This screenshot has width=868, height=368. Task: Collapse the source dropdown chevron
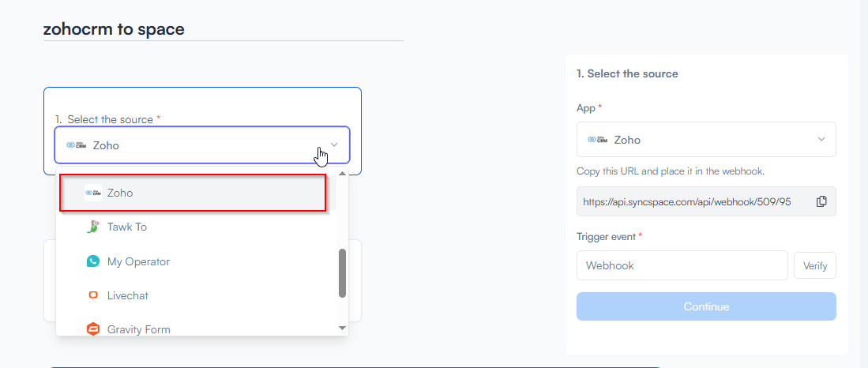[334, 145]
